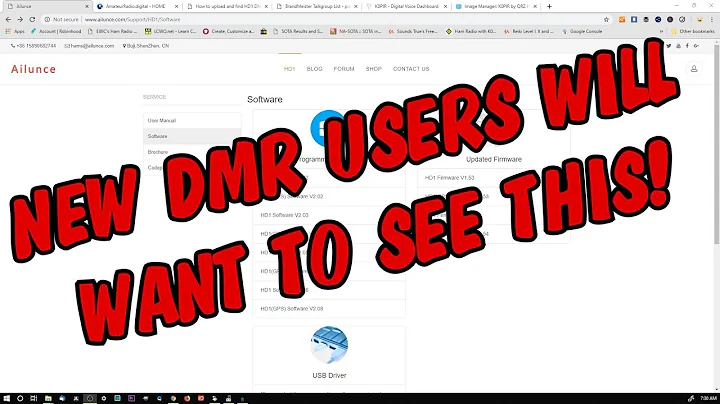The width and height of the screenshot is (720, 404).
Task: Reload the Ailunce software page
Action: (32, 19)
